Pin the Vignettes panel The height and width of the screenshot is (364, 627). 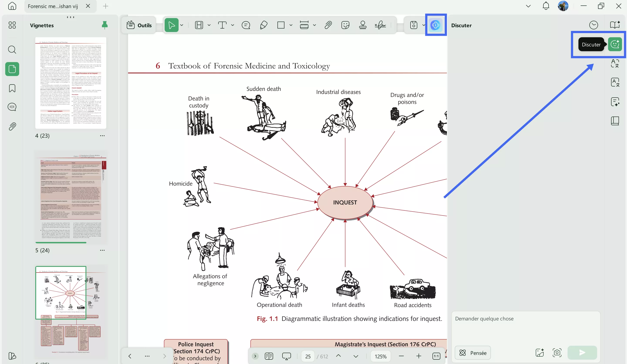click(x=105, y=25)
